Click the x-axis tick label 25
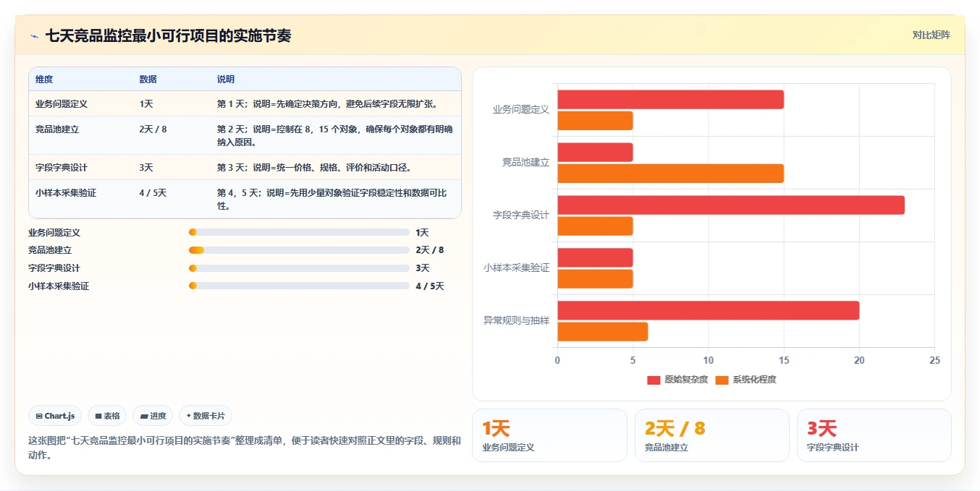 click(x=934, y=360)
